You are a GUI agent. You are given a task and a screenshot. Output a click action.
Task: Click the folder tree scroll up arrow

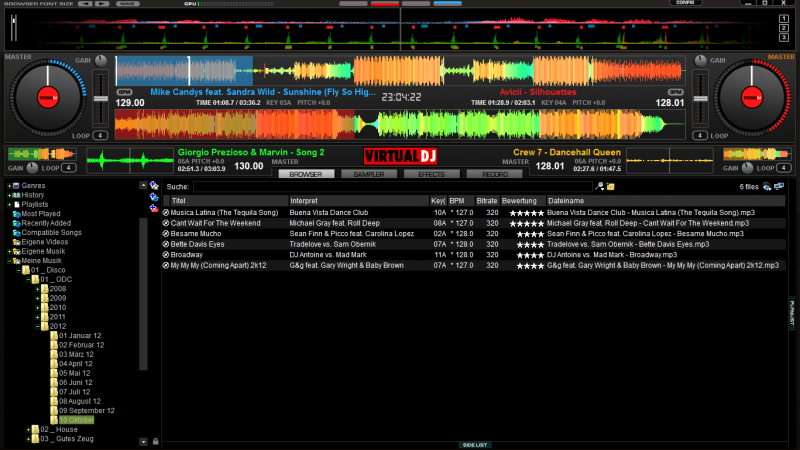coord(143,186)
